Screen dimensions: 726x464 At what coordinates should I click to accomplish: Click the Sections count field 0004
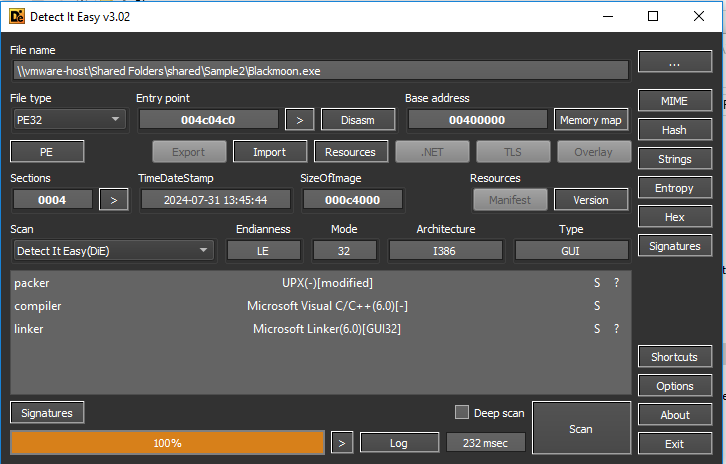(52, 200)
